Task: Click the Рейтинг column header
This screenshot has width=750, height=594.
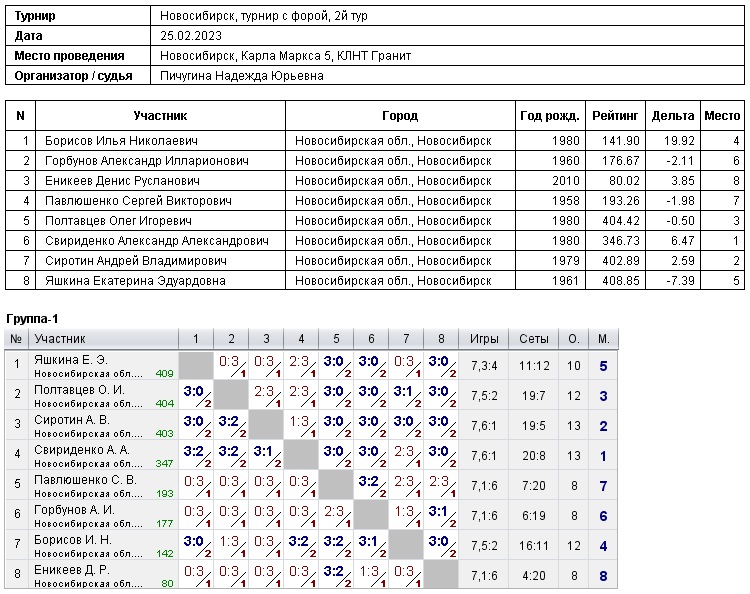Action: point(615,116)
